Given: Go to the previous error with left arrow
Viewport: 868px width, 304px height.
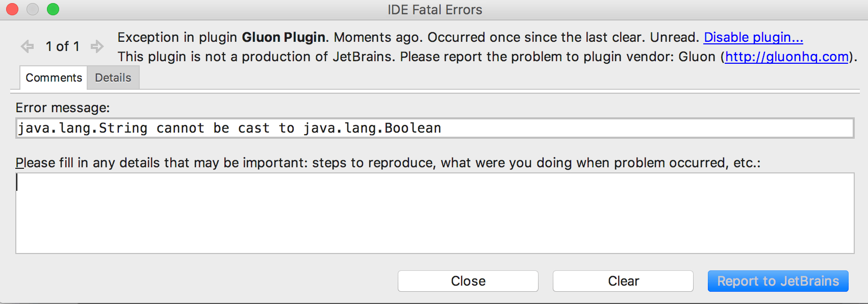Looking at the screenshot, I should pyautogui.click(x=27, y=47).
